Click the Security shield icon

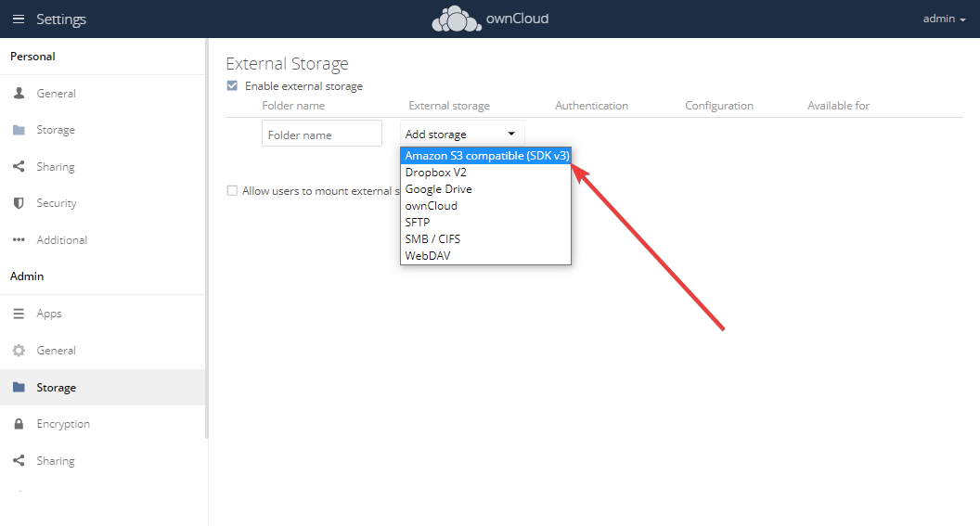click(x=19, y=203)
